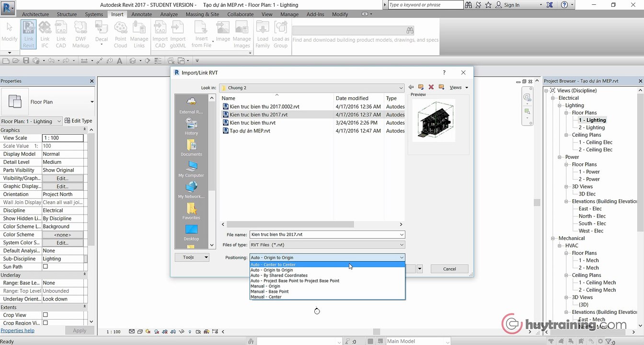Open the Views dropdown in dialog
Screen dimensions: 644x345
click(x=459, y=87)
